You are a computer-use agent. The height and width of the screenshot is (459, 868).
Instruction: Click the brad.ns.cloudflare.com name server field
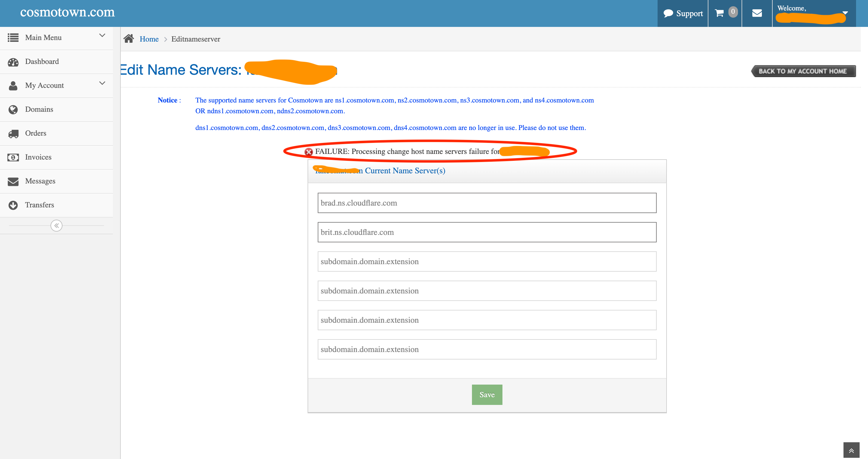coord(487,203)
